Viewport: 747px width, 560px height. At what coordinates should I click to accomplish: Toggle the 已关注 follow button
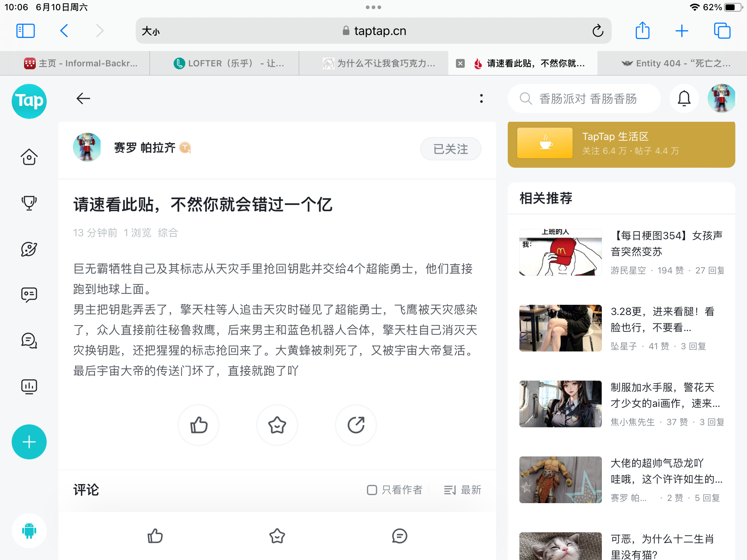(x=450, y=149)
